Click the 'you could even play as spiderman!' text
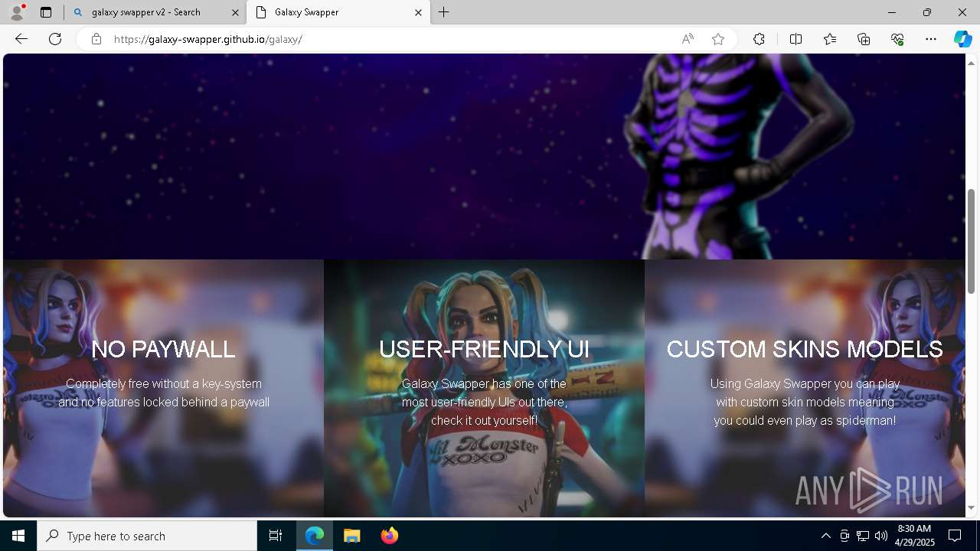 pos(805,420)
